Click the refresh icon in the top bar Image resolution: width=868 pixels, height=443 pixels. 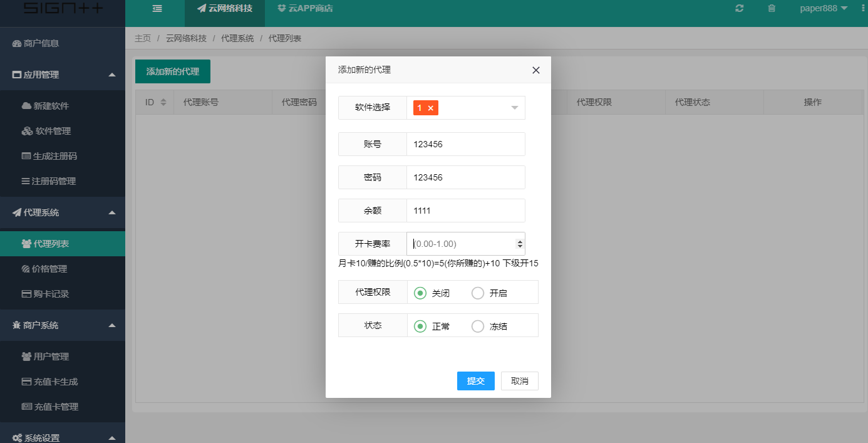[739, 9]
